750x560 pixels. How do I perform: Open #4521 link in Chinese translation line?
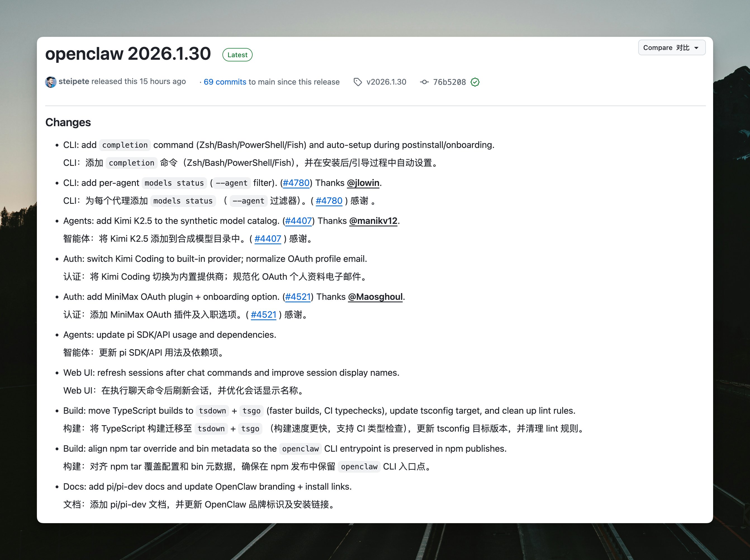(x=264, y=315)
